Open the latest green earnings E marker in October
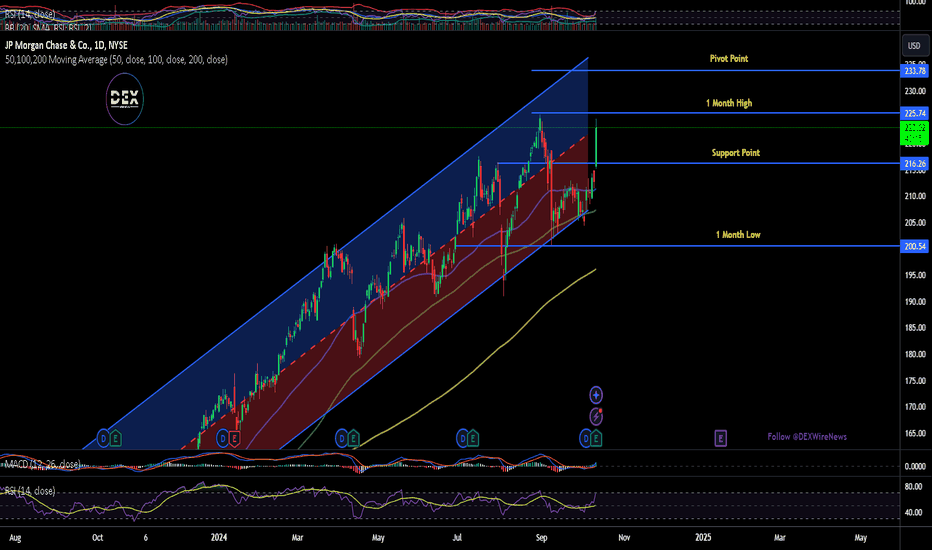 596,439
